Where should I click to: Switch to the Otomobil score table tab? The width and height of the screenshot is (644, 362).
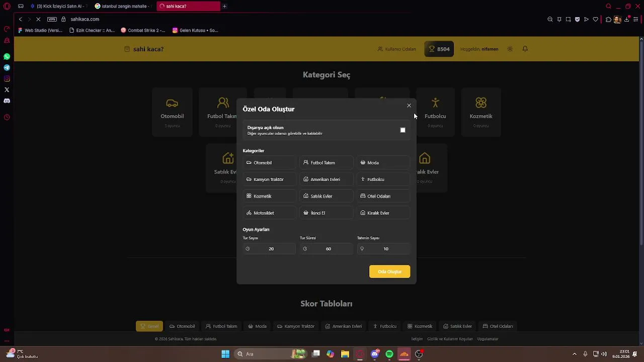pos(182,326)
